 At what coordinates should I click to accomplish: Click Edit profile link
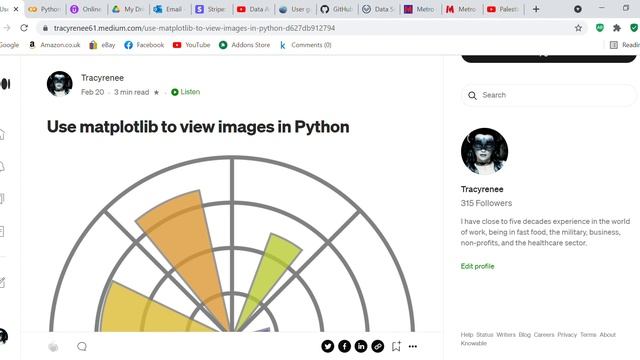478,266
